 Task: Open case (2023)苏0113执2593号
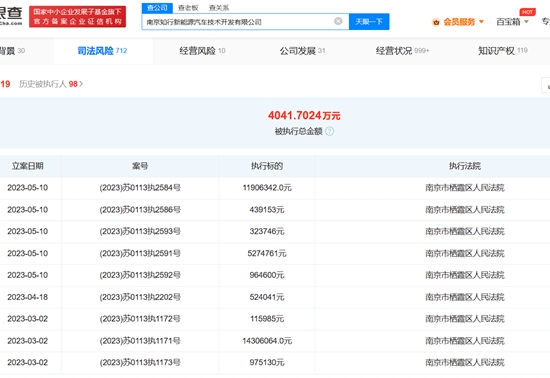click(x=140, y=231)
